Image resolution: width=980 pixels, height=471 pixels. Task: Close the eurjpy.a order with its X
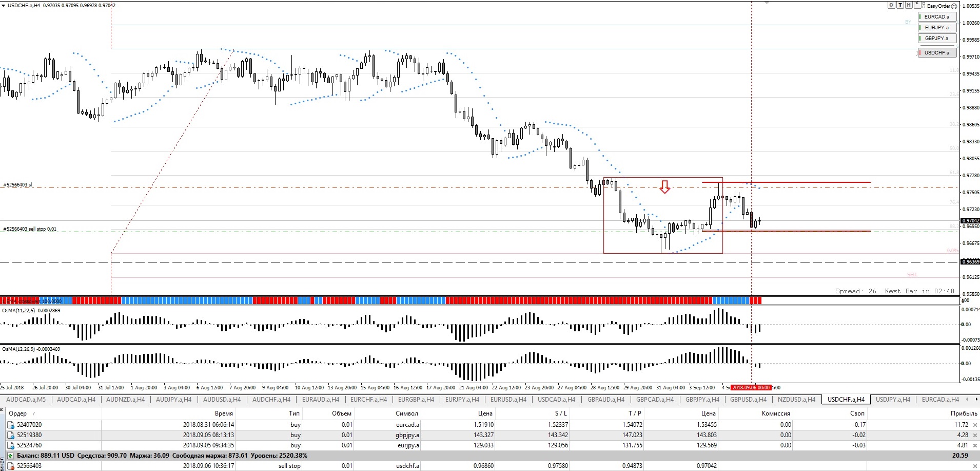pyautogui.click(x=975, y=445)
